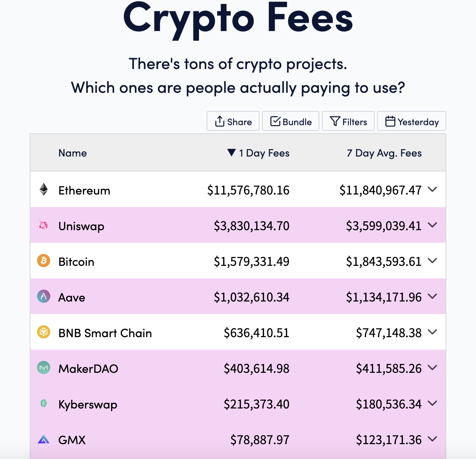Expand the MakerDAO row chevron
This screenshot has width=476, height=459.
tap(432, 368)
